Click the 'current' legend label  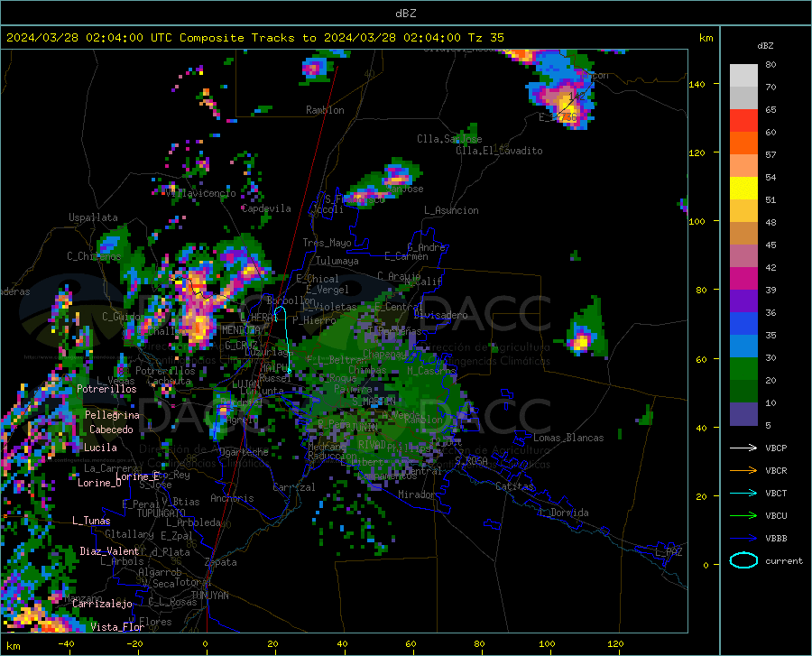tap(783, 560)
